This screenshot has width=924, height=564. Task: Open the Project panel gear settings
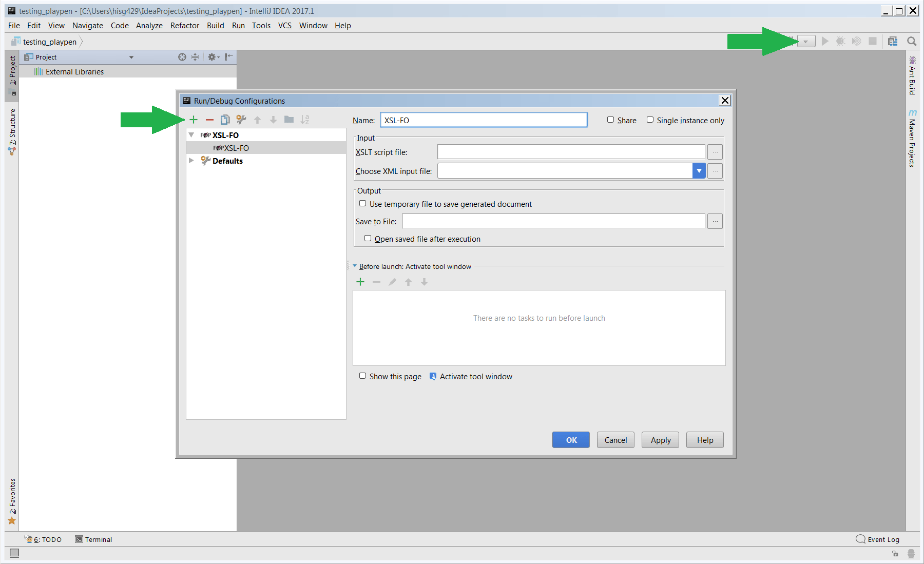click(213, 57)
